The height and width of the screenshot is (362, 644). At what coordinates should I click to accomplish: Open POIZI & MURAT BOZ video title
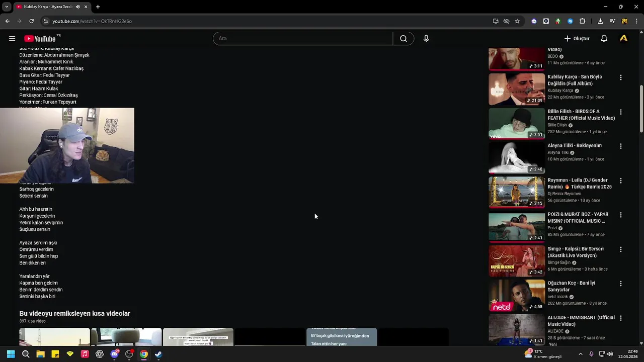[x=578, y=218]
